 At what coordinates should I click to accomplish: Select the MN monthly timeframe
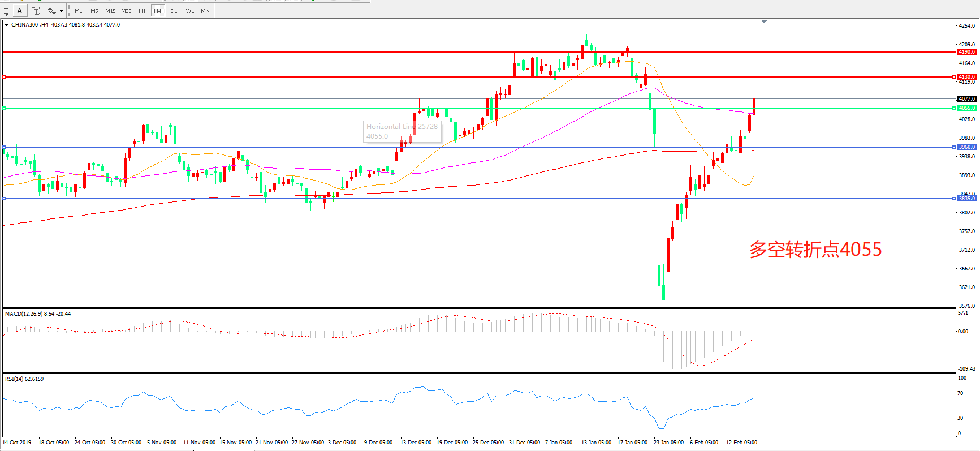coord(205,11)
